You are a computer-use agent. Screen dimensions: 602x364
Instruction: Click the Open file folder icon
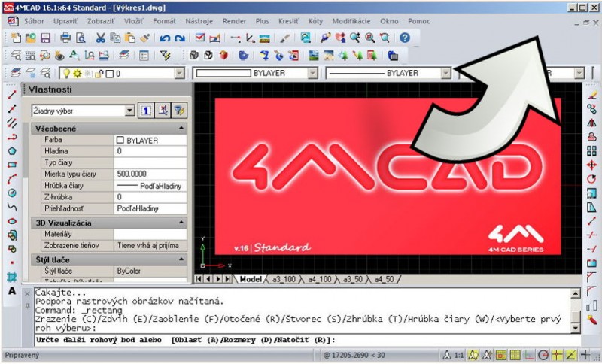click(30, 38)
